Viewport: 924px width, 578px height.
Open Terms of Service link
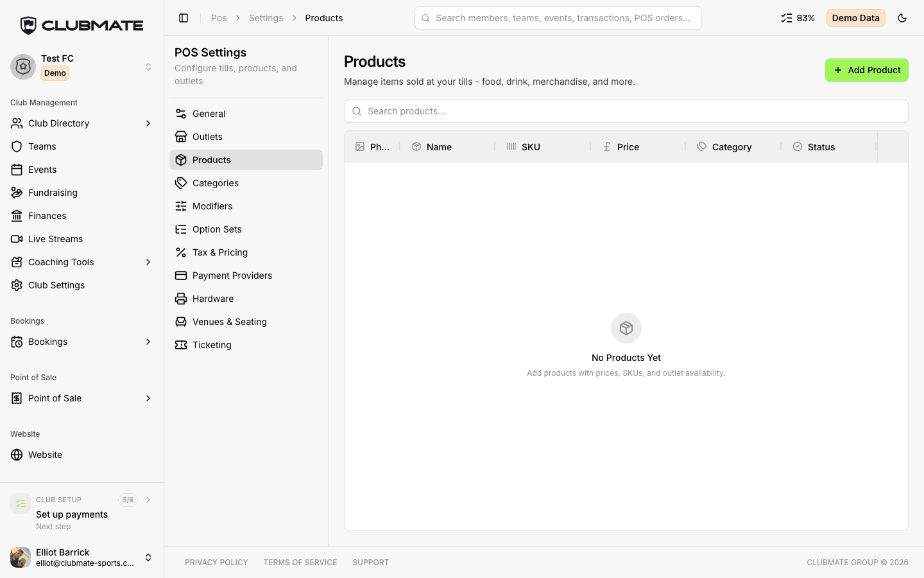(x=300, y=563)
